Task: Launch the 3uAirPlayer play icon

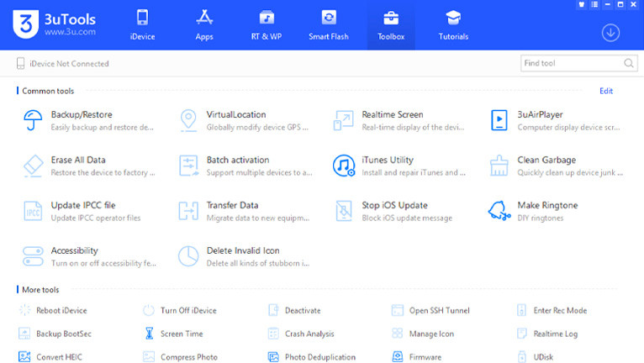Action: click(x=499, y=120)
